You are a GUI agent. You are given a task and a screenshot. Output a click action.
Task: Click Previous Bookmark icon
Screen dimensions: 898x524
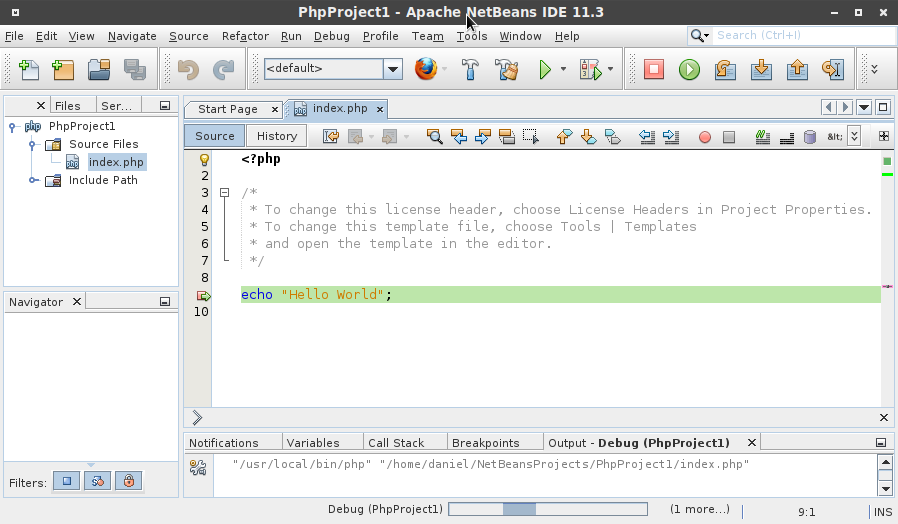click(564, 136)
